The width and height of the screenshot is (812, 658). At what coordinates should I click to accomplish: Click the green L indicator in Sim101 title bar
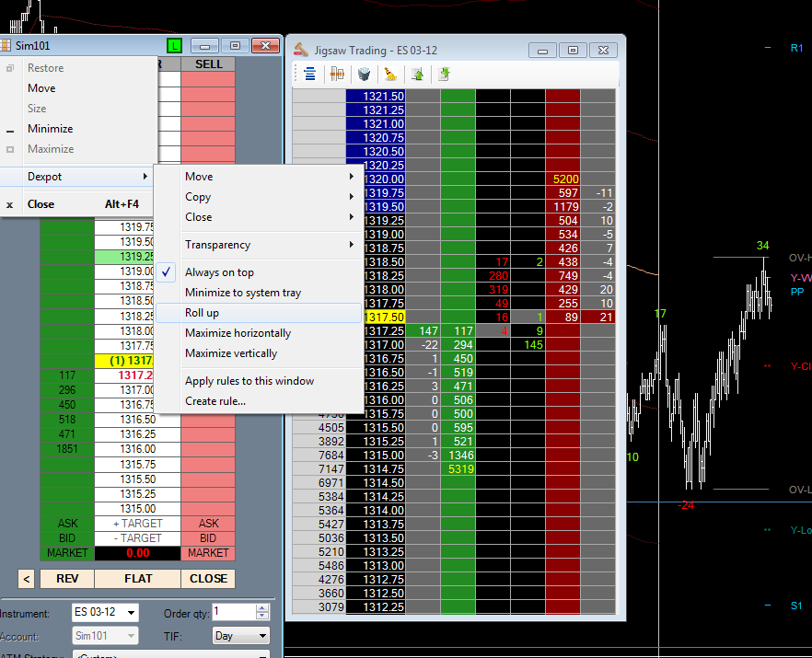point(175,46)
